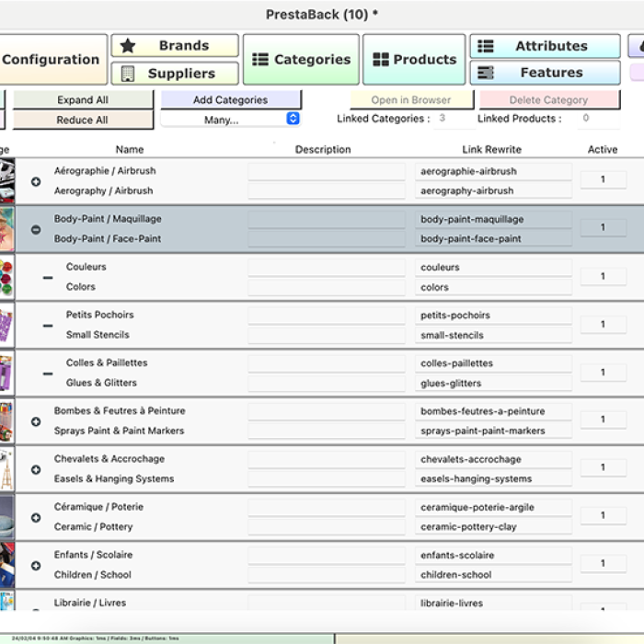Click the small-stencils link rewrite field
The image size is (644, 644).
point(493,335)
